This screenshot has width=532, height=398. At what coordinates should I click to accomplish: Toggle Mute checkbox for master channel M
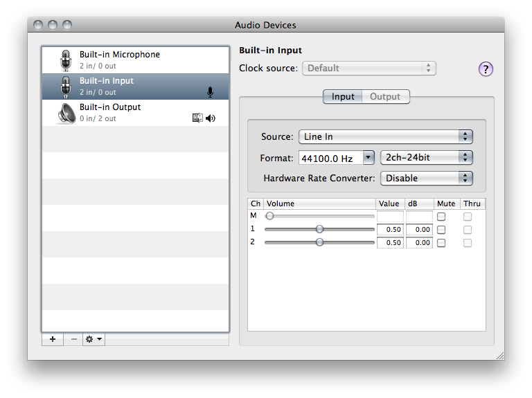coord(441,216)
